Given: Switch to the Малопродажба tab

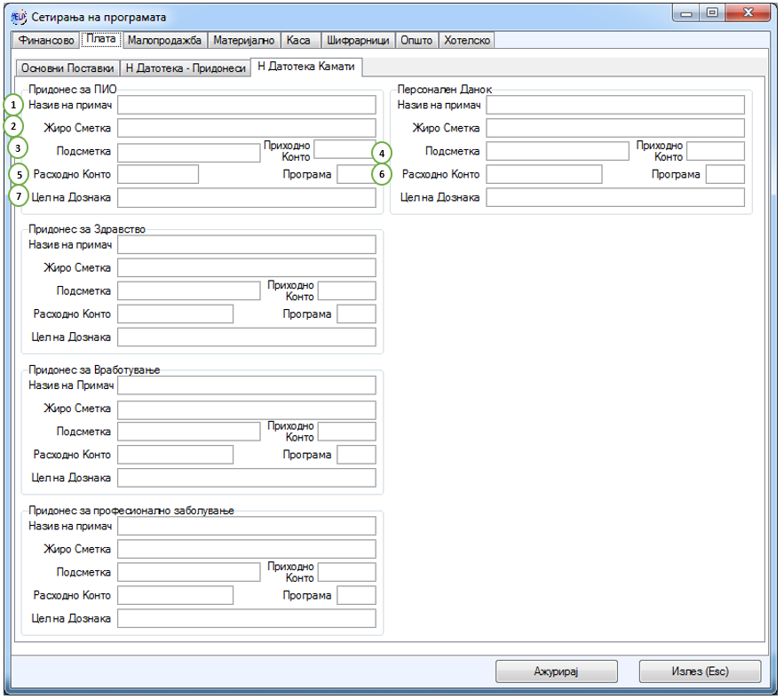Looking at the screenshot, I should 165,41.
